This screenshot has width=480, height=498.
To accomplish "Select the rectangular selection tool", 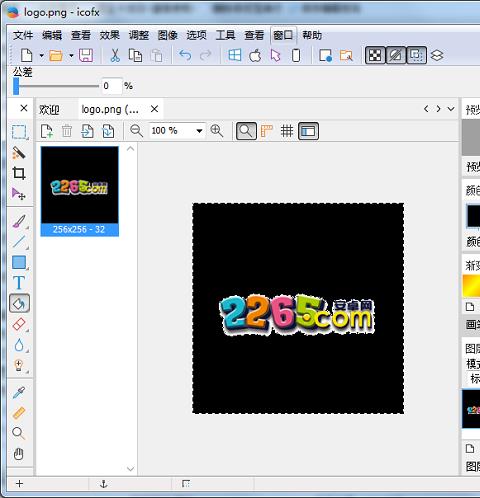I will tap(19, 132).
